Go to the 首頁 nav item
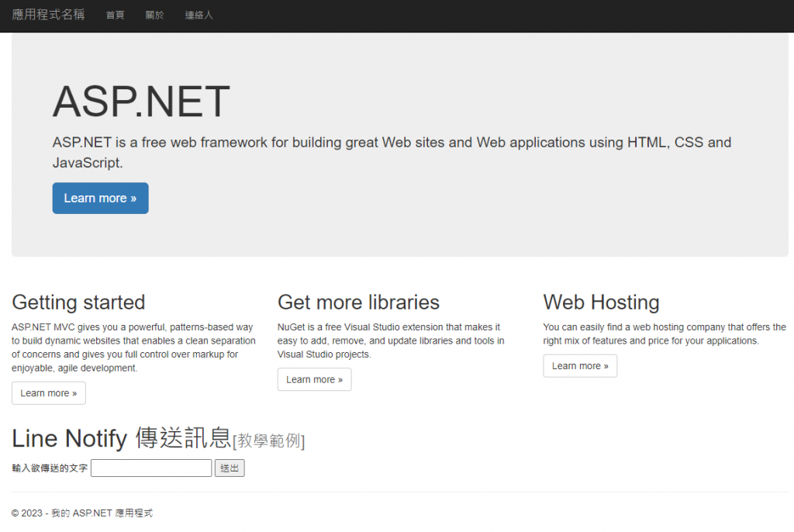The height and width of the screenshot is (532, 794). [115, 16]
